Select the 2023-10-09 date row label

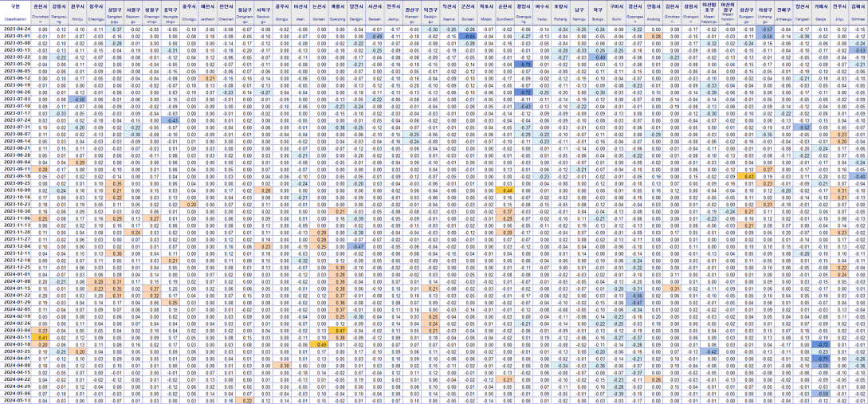pyautogui.click(x=16, y=190)
